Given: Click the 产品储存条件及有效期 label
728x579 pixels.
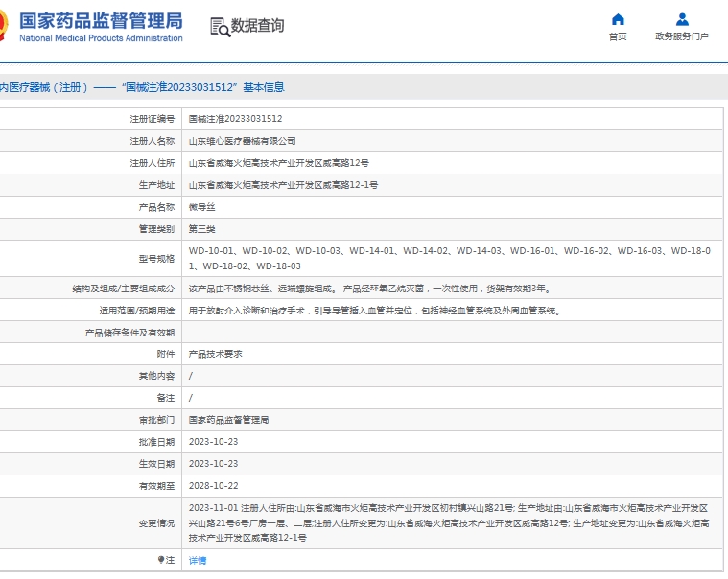Looking at the screenshot, I should coord(130,333).
